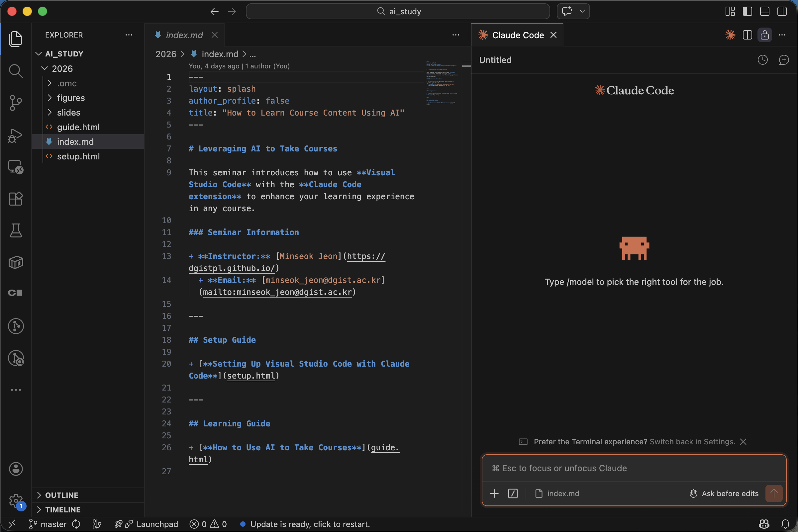This screenshot has width=798, height=532.
Task: Go forward with the right arrow
Action: pyautogui.click(x=232, y=12)
